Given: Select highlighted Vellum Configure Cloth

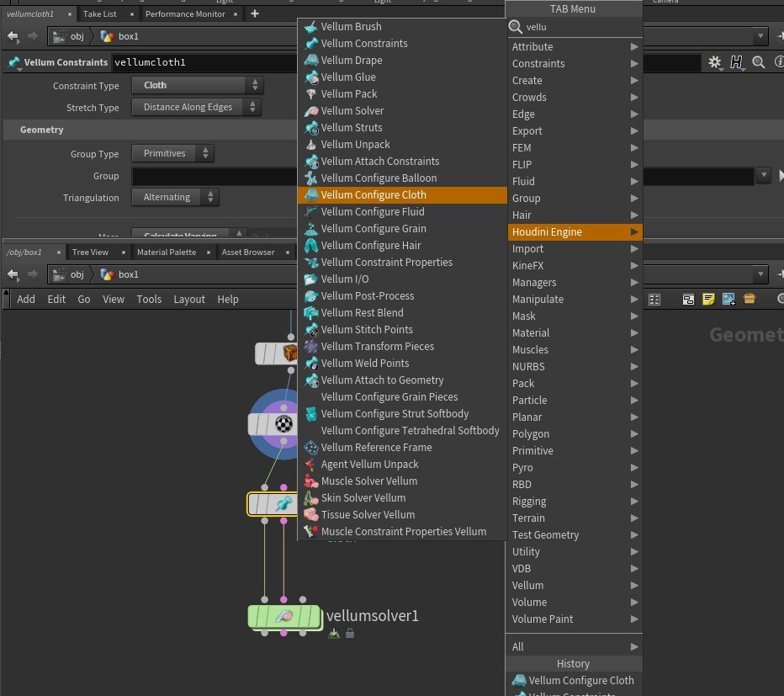Looking at the screenshot, I should point(402,195).
